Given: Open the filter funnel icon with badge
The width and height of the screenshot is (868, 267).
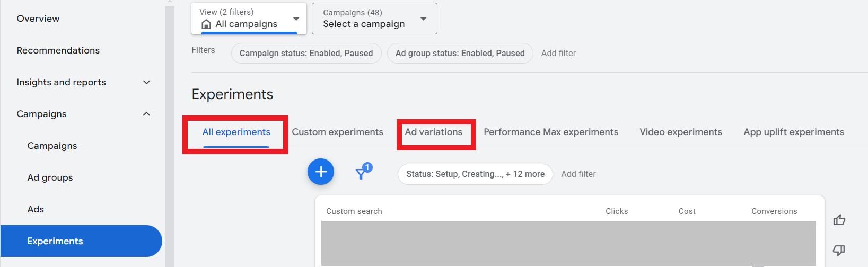Looking at the screenshot, I should pyautogui.click(x=363, y=172).
